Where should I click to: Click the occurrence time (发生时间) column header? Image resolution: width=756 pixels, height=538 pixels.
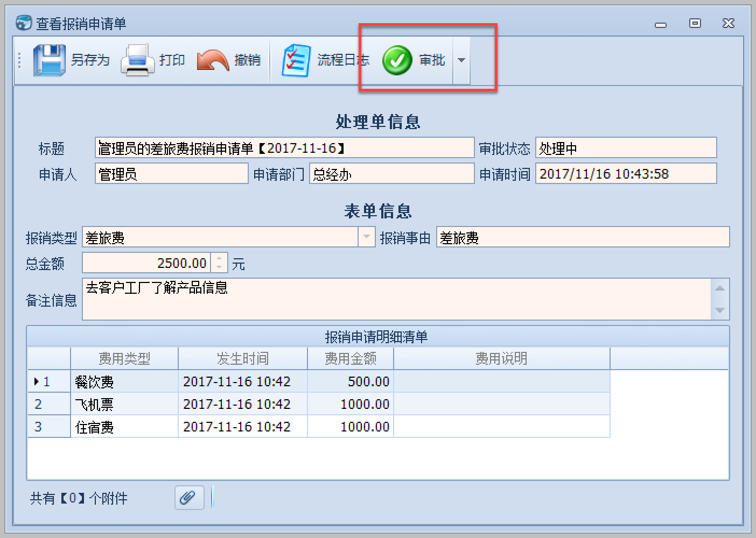pyautogui.click(x=242, y=358)
